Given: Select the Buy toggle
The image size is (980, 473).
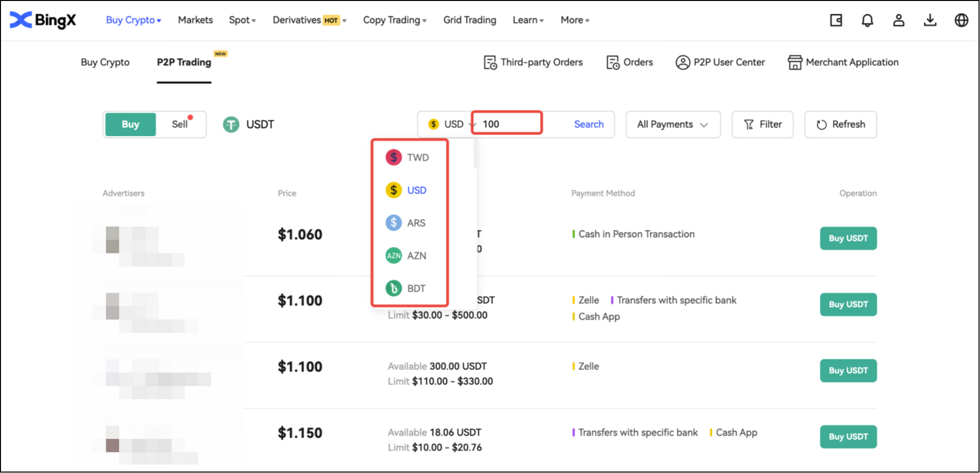Looking at the screenshot, I should click(x=131, y=125).
